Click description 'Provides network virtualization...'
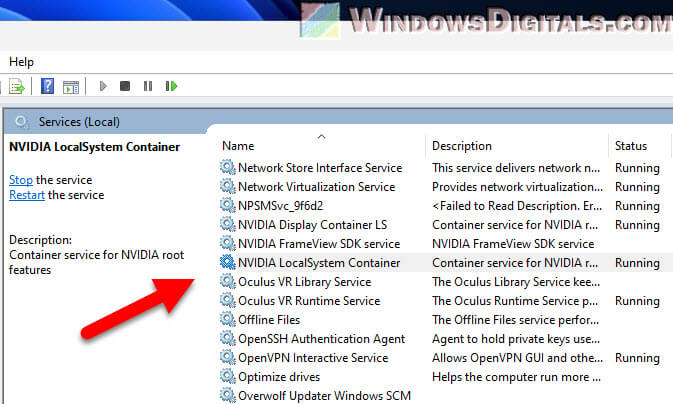This screenshot has height=404, width=673. click(517, 187)
